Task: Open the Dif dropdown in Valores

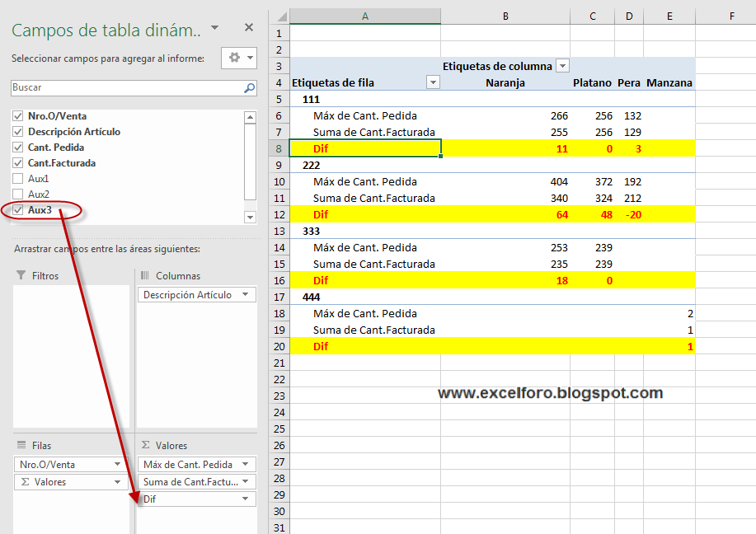Action: (247, 499)
